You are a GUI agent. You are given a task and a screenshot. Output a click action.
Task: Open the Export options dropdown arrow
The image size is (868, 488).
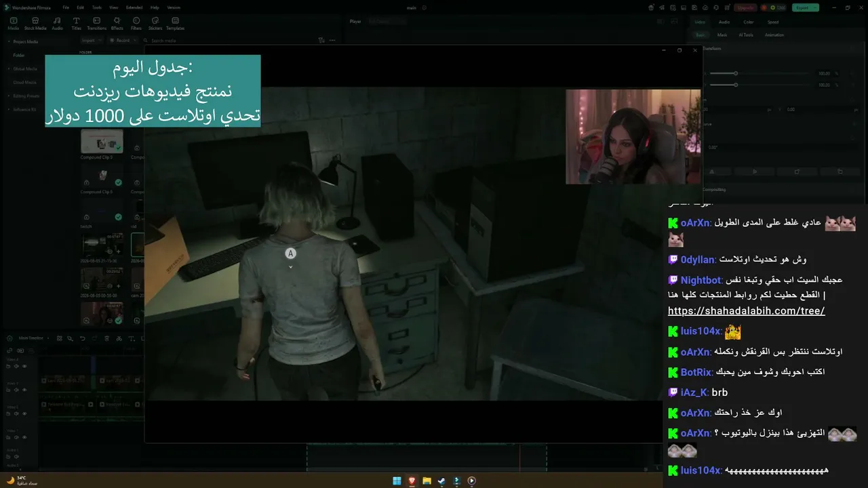815,7
